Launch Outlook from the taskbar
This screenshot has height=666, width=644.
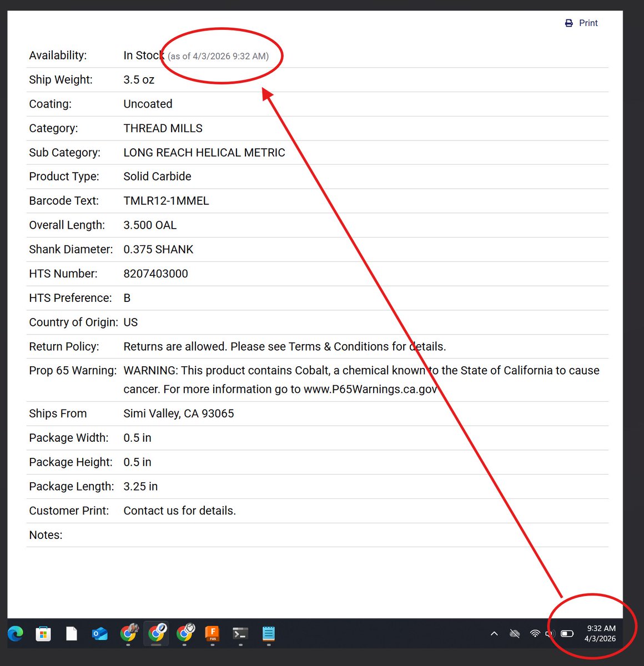100,633
